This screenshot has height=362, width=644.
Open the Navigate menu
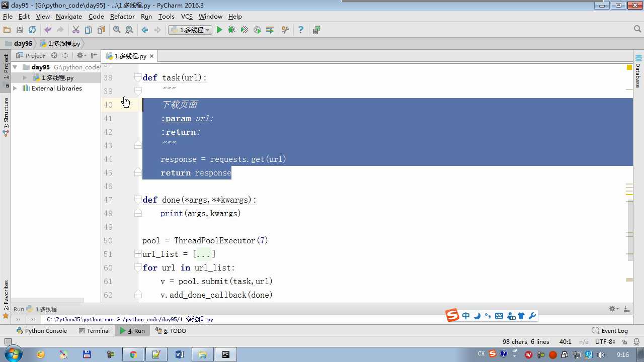tap(68, 17)
